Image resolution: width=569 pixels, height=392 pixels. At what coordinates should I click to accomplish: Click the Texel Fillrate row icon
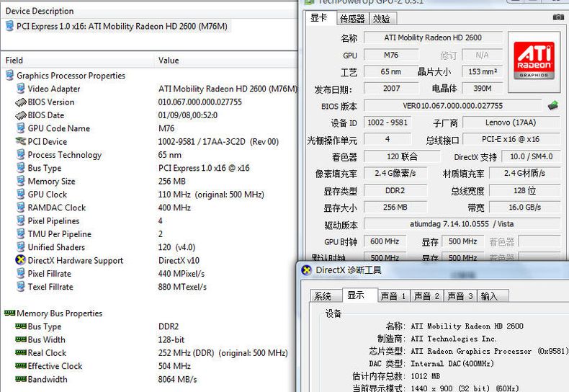[x=21, y=287]
